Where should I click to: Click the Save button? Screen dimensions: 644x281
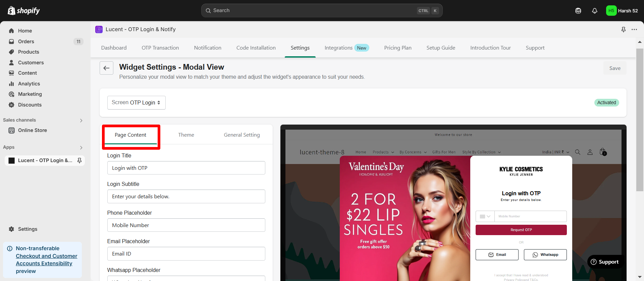point(615,68)
